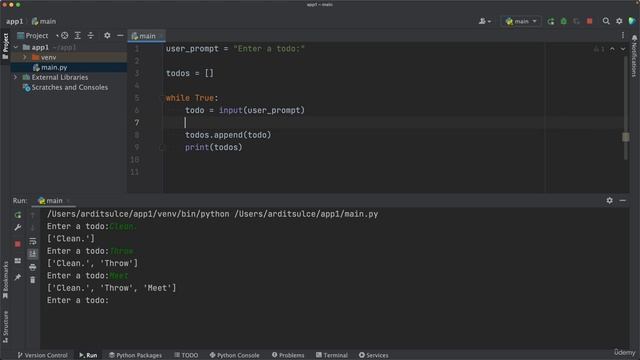Image resolution: width=640 pixels, height=360 pixels.
Task: Toggle soft-wrap in Run console
Action: click(x=33, y=241)
